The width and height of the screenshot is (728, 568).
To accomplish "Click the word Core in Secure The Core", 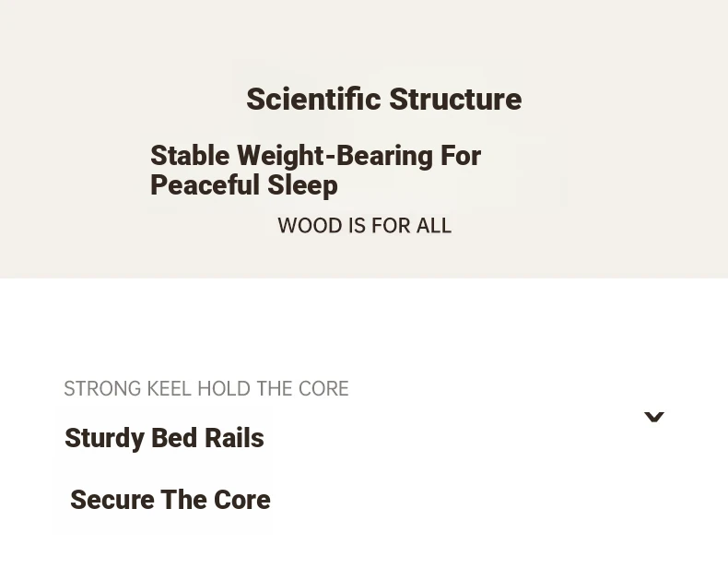I will pos(241,499).
